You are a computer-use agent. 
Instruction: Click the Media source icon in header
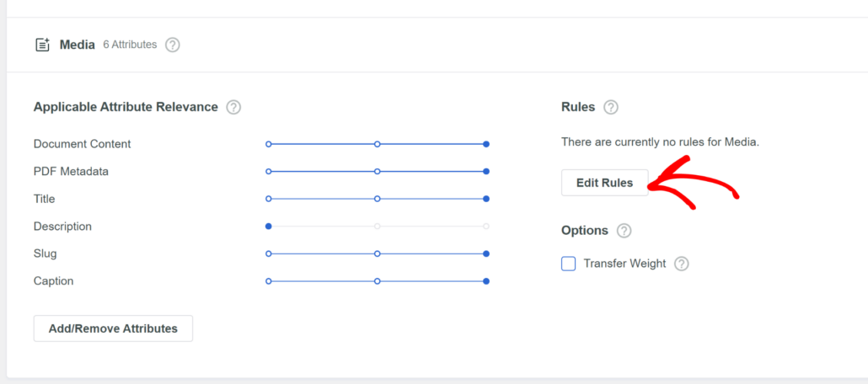pos(43,45)
